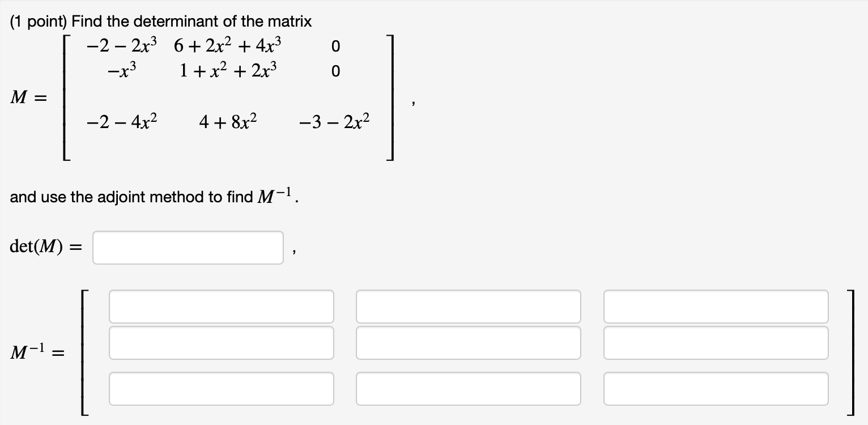Click the top-left entry box of M⁻¹

222,306
